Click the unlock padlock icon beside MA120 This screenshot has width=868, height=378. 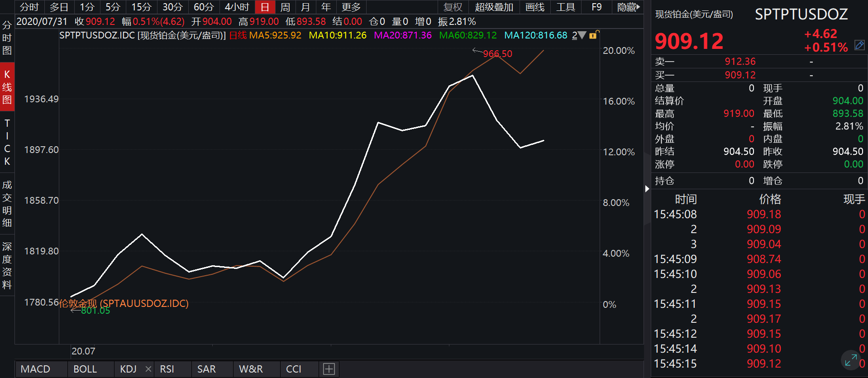click(x=594, y=35)
